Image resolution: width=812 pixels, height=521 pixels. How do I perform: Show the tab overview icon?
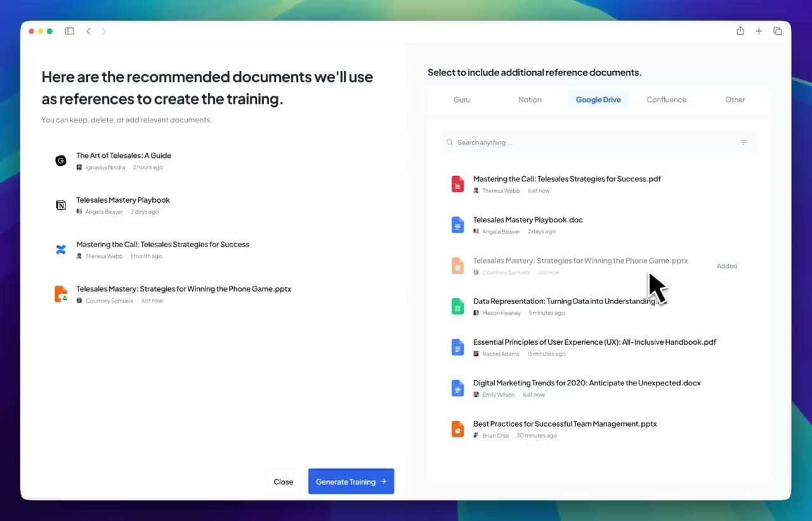coord(778,31)
